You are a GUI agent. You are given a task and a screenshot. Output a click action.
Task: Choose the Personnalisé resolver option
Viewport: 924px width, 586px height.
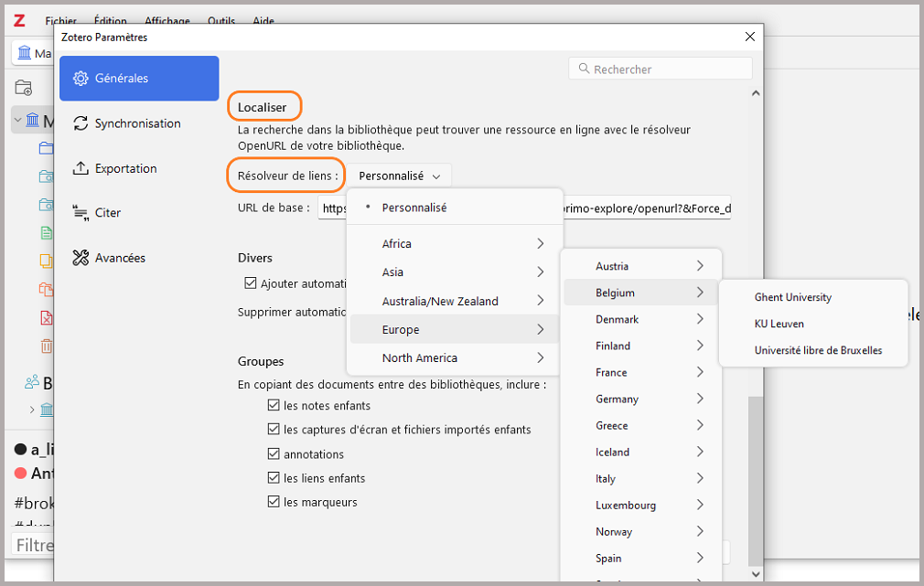click(455, 208)
